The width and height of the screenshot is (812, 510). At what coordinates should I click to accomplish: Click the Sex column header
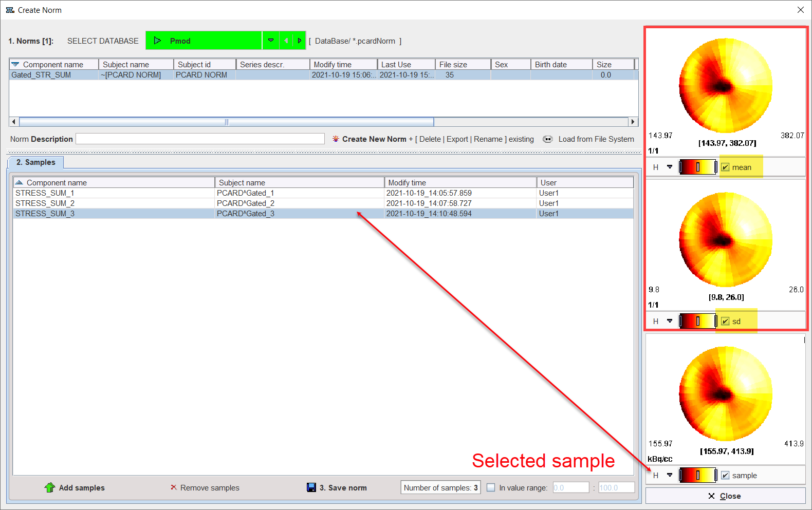511,64
